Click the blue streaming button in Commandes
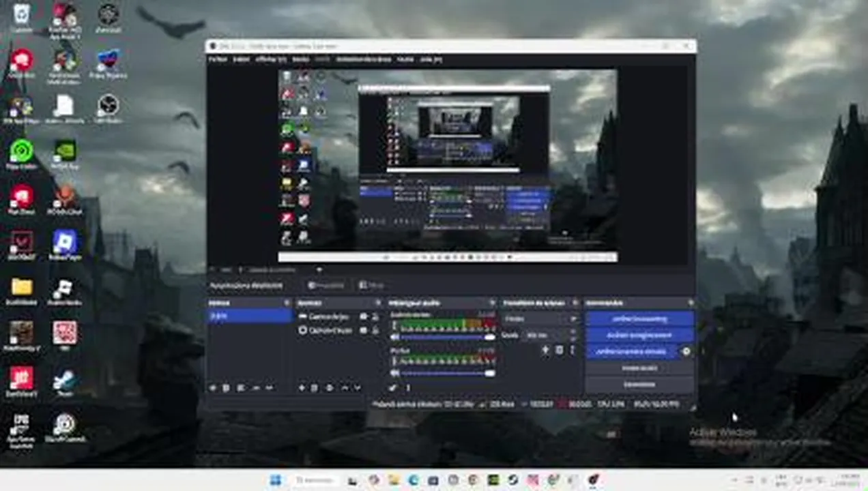Image resolution: width=868 pixels, height=491 pixels. (639, 318)
